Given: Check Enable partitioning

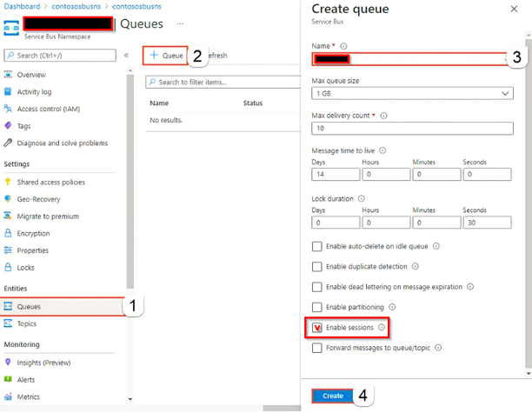Looking at the screenshot, I should click(317, 307).
